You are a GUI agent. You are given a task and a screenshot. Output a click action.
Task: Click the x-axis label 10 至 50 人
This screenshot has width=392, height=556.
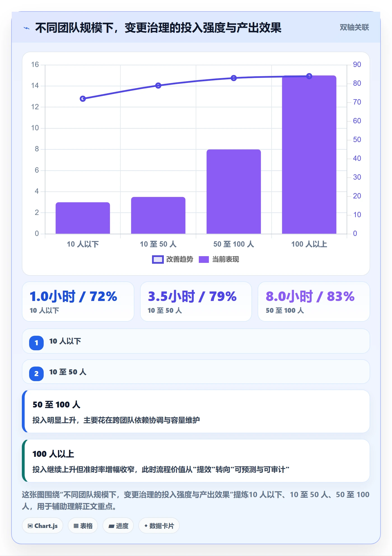[158, 244]
